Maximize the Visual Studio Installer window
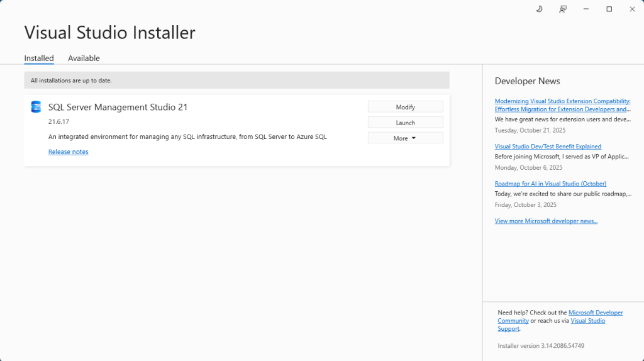This screenshot has width=644, height=361. coord(609,9)
